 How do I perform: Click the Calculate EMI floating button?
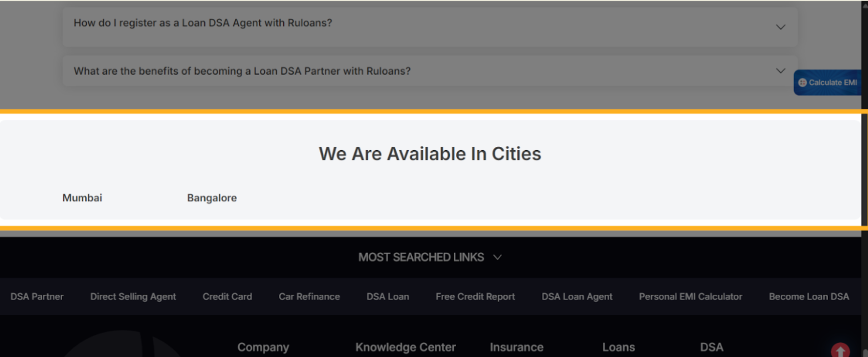click(x=827, y=82)
